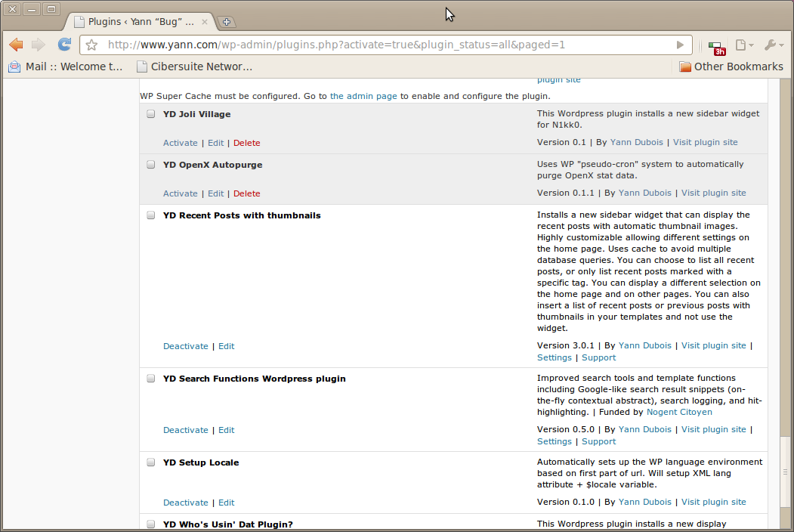This screenshot has width=794, height=532.
Task: Open the 3h extension icon
Action: (x=717, y=48)
